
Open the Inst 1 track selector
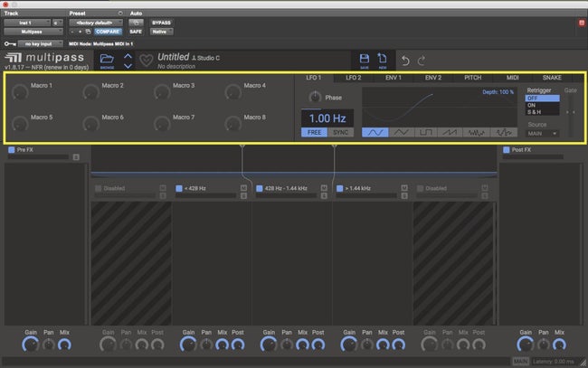[27, 23]
